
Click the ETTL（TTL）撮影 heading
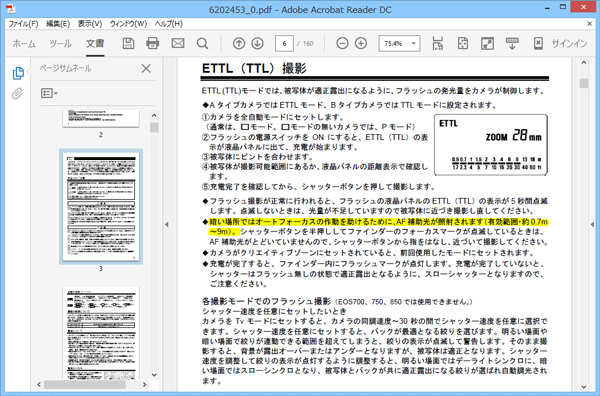(254, 68)
